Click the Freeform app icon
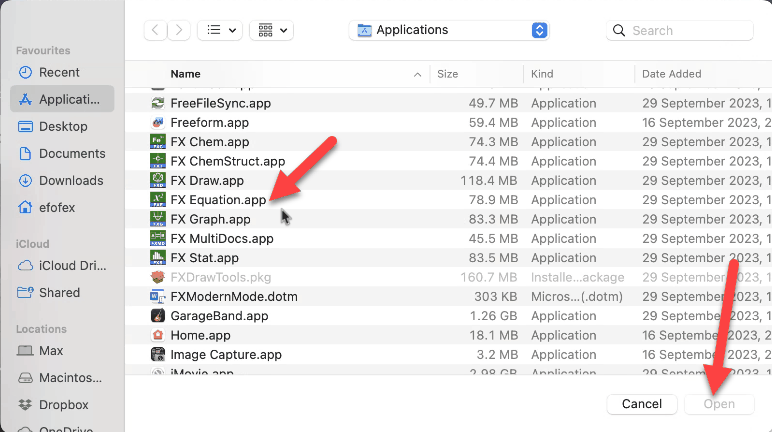 click(x=158, y=122)
